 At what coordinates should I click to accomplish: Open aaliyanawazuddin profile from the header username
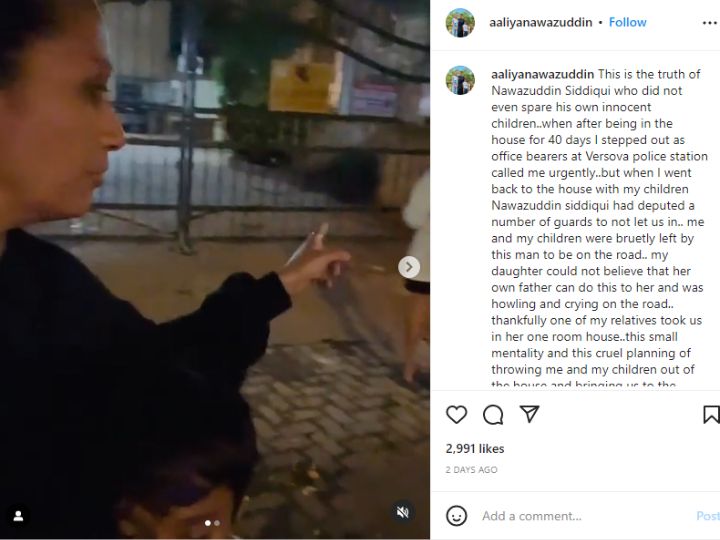[540, 22]
